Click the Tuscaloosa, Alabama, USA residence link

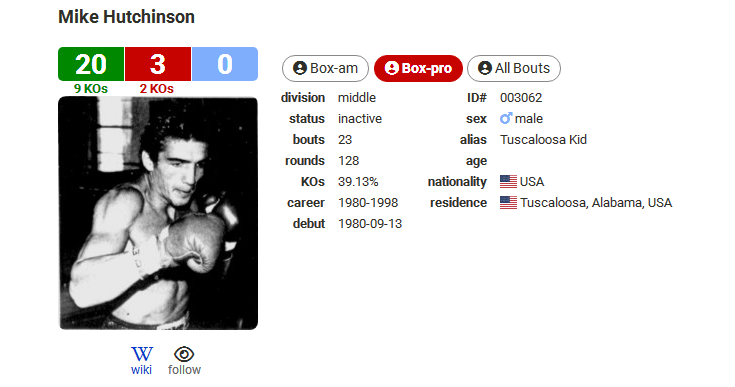tap(596, 202)
